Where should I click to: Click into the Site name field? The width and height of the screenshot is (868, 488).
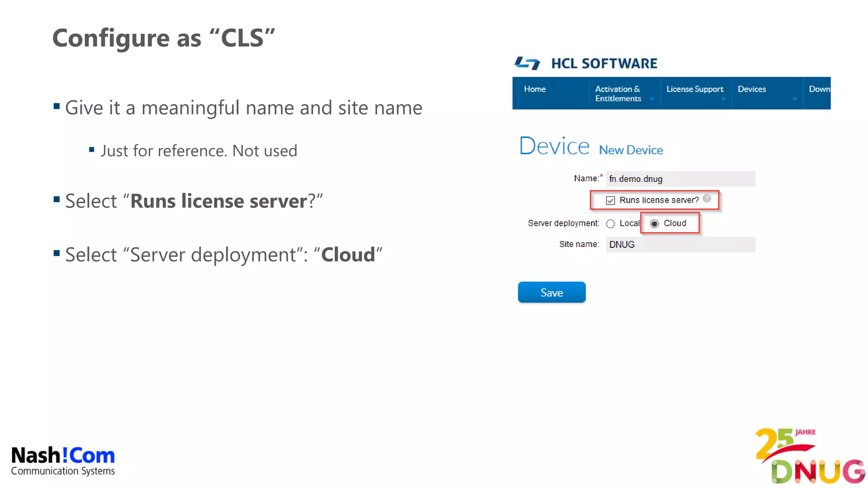point(681,244)
